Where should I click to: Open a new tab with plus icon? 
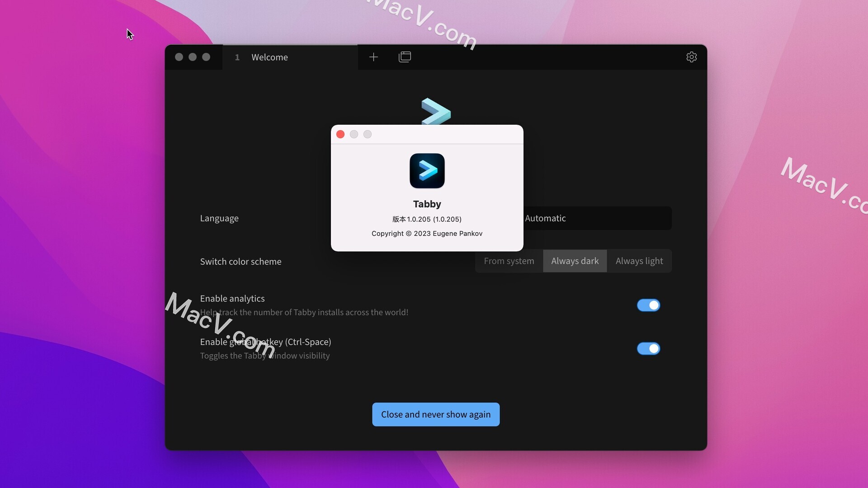point(373,57)
